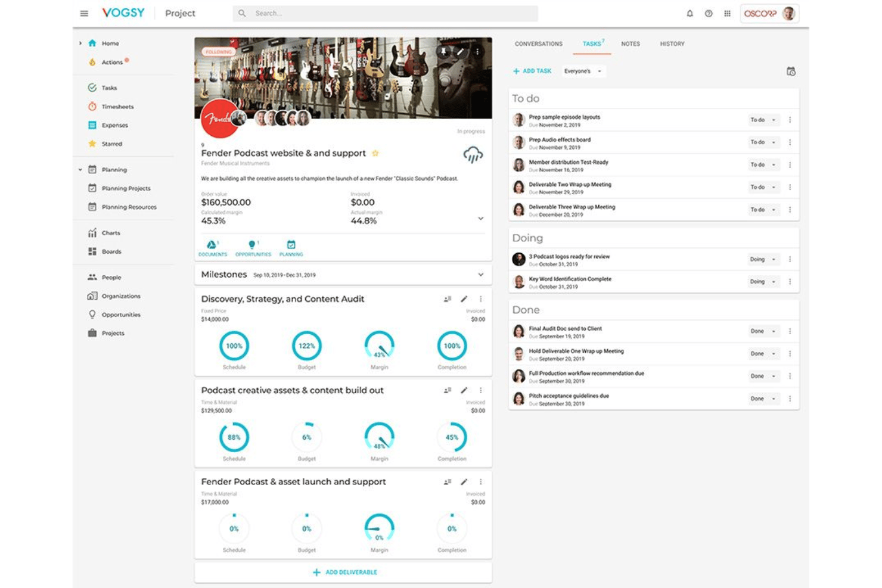Switch to the Notes tab

tap(631, 44)
